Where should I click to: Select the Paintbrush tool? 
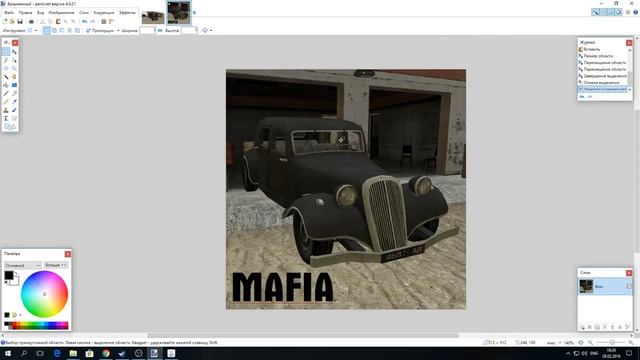tap(6, 93)
